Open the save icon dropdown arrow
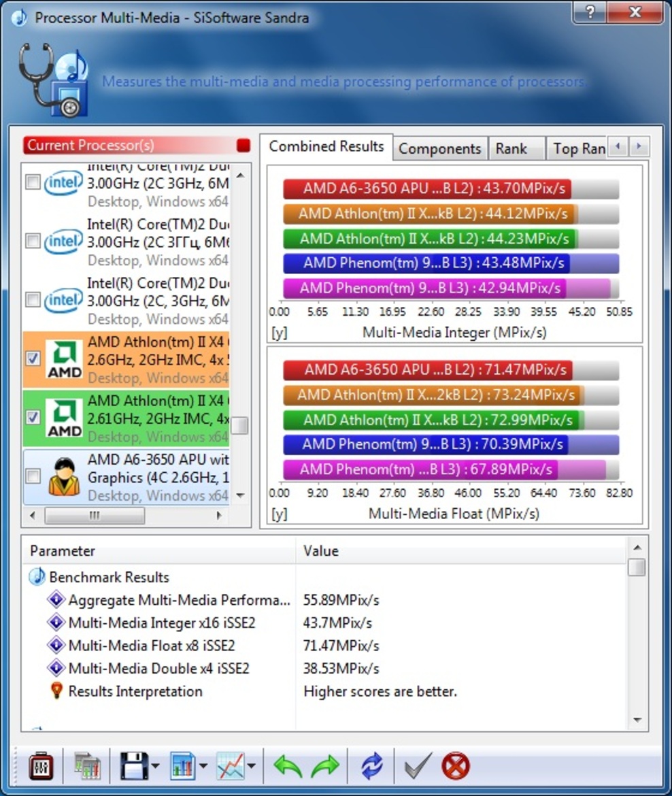672x796 pixels. tap(155, 766)
